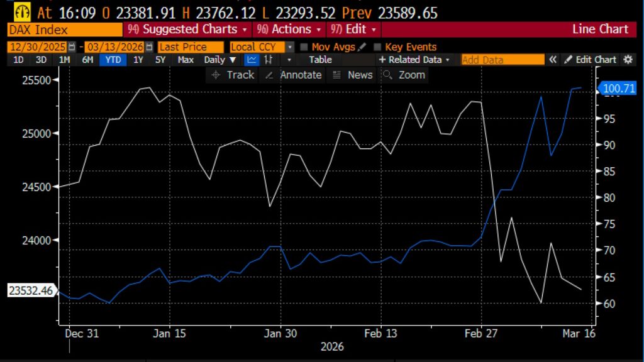The height and width of the screenshot is (362, 644).
Task: Select the YTD time range
Action: coord(113,60)
